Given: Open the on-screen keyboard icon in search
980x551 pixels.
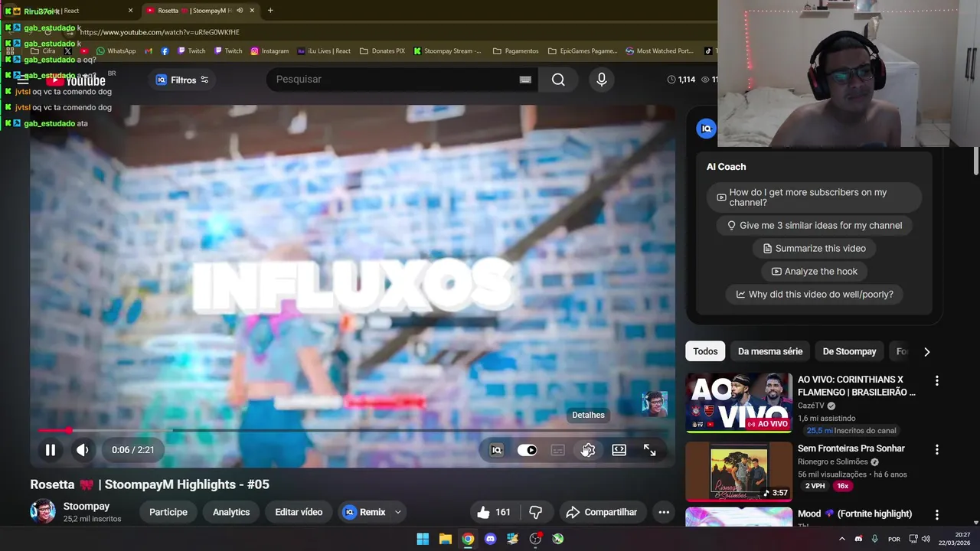Looking at the screenshot, I should click(x=525, y=80).
